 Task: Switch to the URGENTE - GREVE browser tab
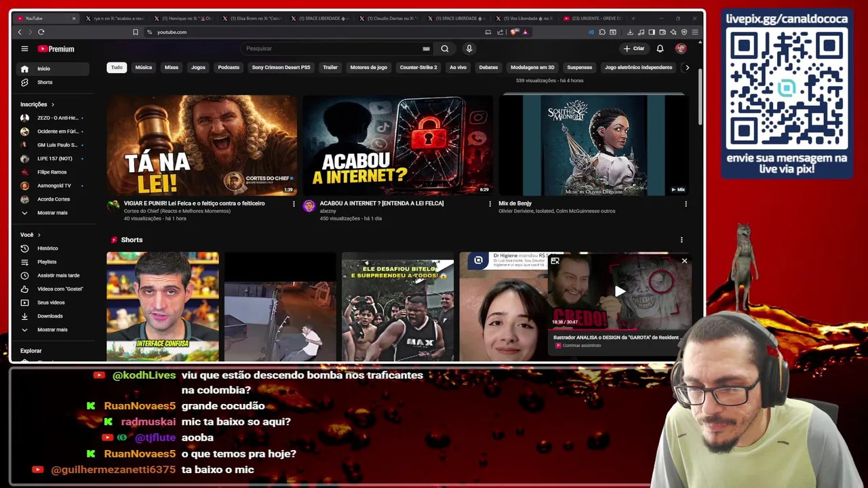(x=593, y=18)
